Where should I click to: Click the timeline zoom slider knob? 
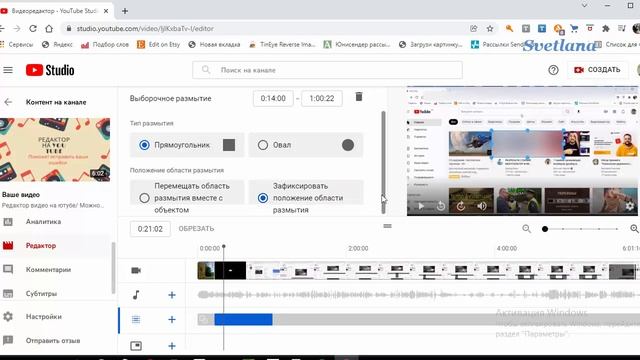tap(544, 229)
